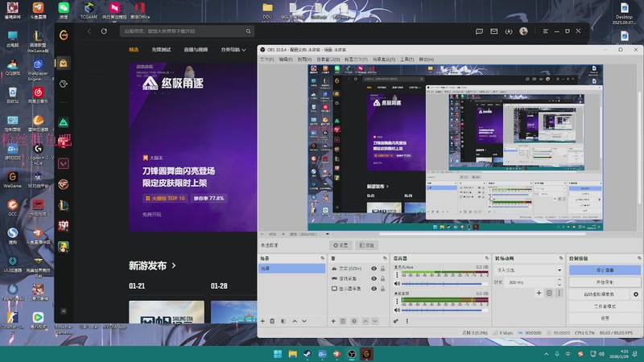Image resolution: width=644 pixels, height=362 pixels.
Task: Add a source with OBS Sources plus icon
Action: pyautogui.click(x=333, y=321)
